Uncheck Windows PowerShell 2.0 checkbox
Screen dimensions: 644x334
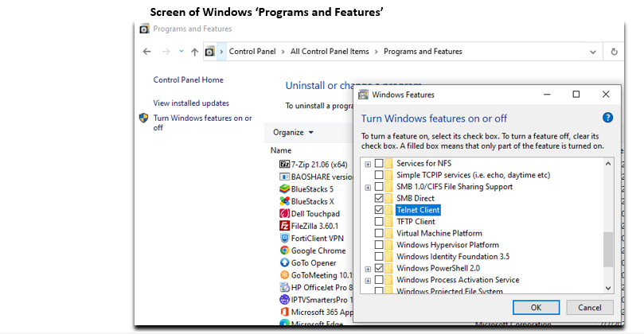pos(379,268)
